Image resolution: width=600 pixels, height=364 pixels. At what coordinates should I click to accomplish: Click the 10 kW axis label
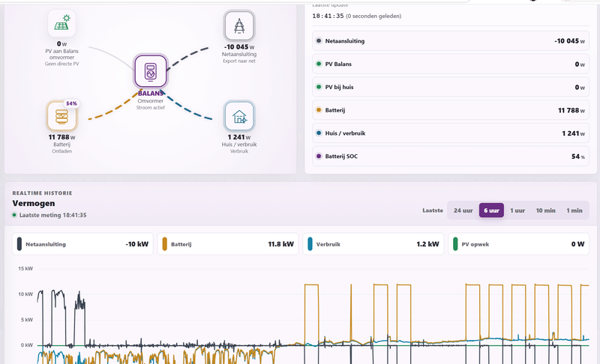(25, 294)
